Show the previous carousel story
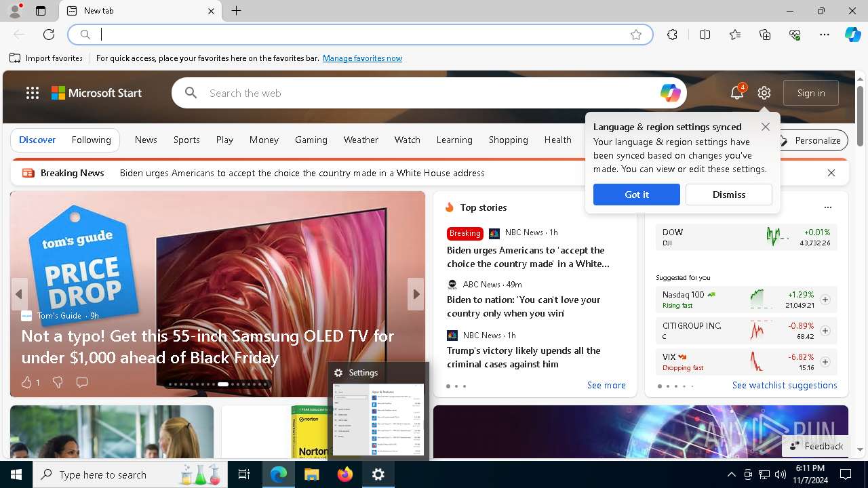This screenshot has width=868, height=488. click(19, 294)
